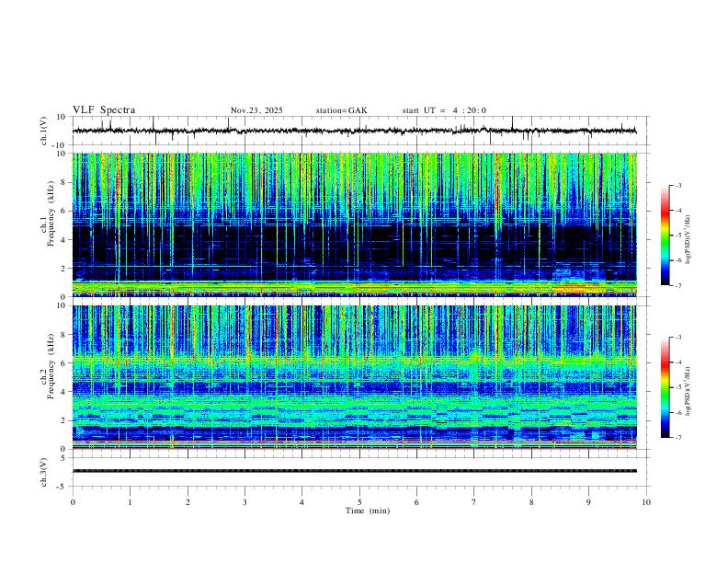Viewport: 728px width, 563px height.
Task: Click the '-3' label on ch.1 colorbar
Action: pos(677,185)
